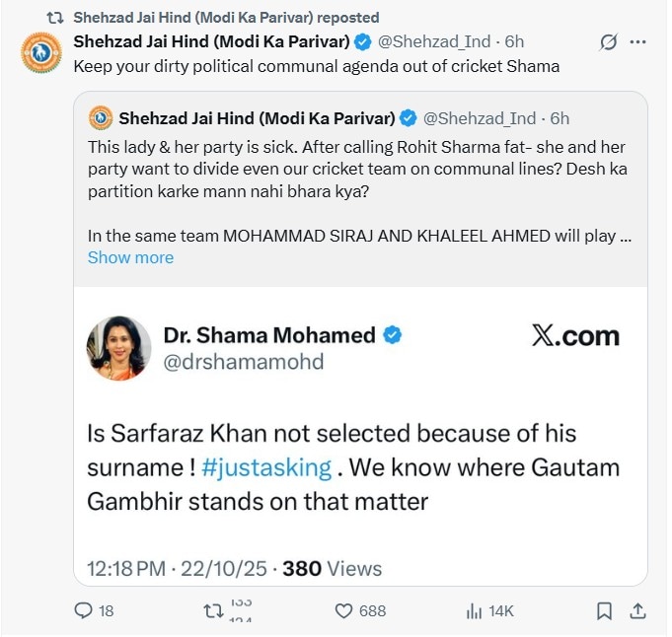
Task: Bookmark this tweet
Action: pos(604,611)
